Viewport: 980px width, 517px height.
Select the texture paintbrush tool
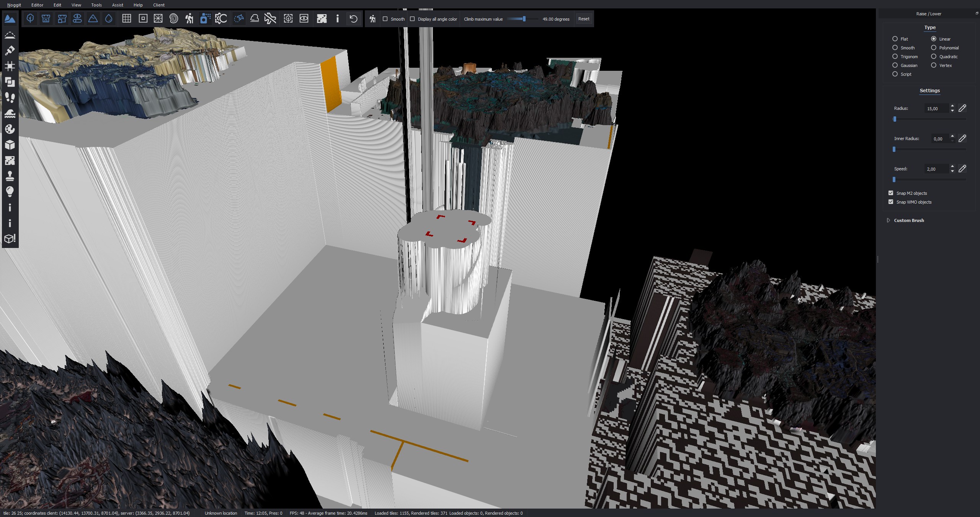point(10,50)
